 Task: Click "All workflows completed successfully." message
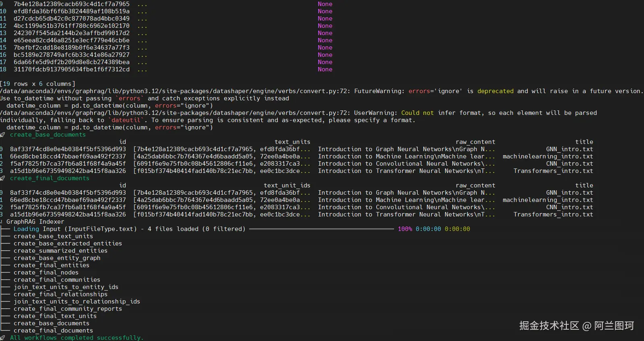click(76, 338)
